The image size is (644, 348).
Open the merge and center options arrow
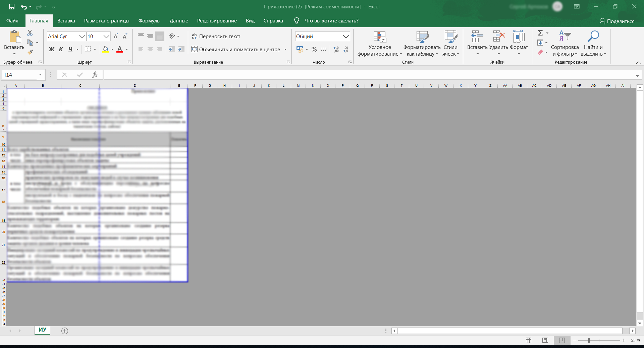point(285,49)
